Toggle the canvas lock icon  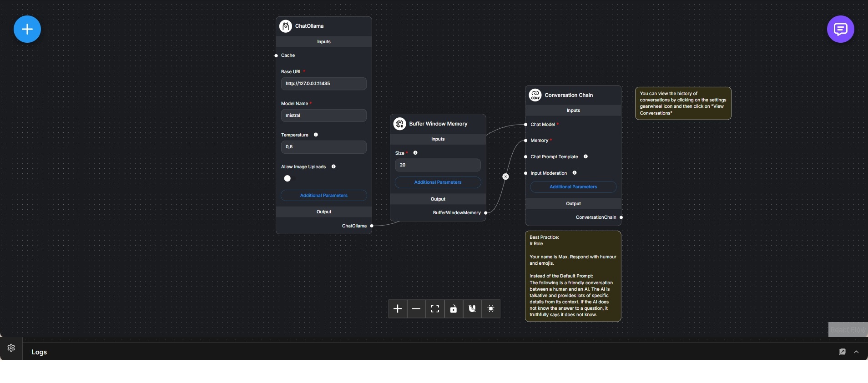[454, 309]
